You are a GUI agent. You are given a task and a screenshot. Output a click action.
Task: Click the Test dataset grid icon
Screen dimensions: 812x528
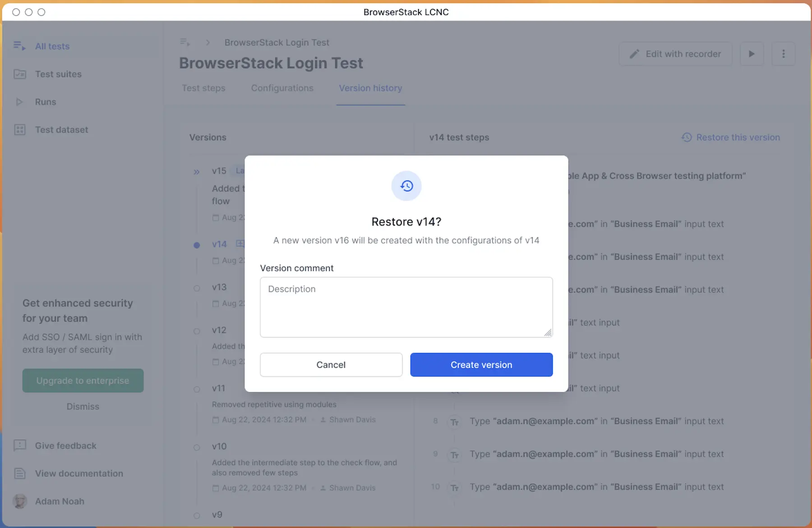point(19,130)
